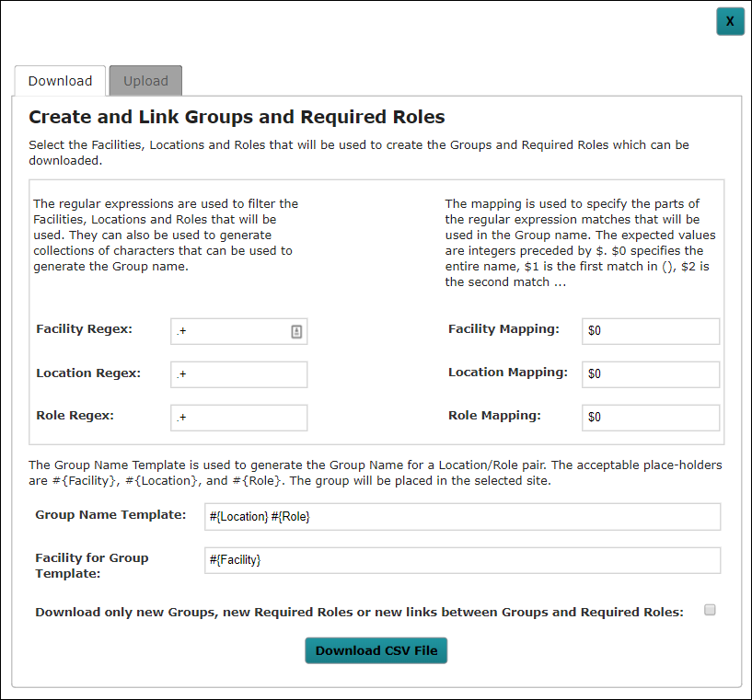Click the Facility for Group Template input box
Viewport: 752px width, 700px height.
[x=462, y=560]
